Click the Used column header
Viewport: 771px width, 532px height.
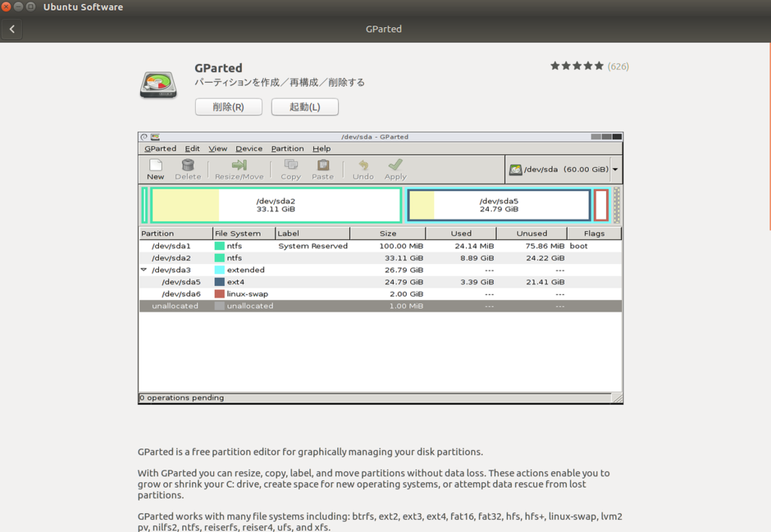click(462, 233)
